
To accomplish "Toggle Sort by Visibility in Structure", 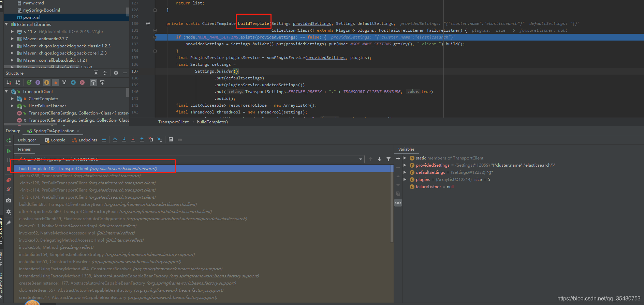I will pyautogui.click(x=9, y=82).
